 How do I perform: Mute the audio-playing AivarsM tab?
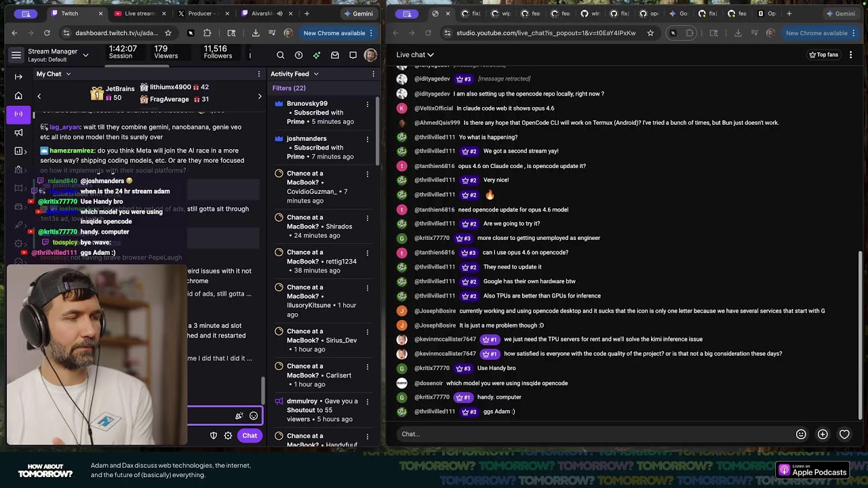point(279,14)
